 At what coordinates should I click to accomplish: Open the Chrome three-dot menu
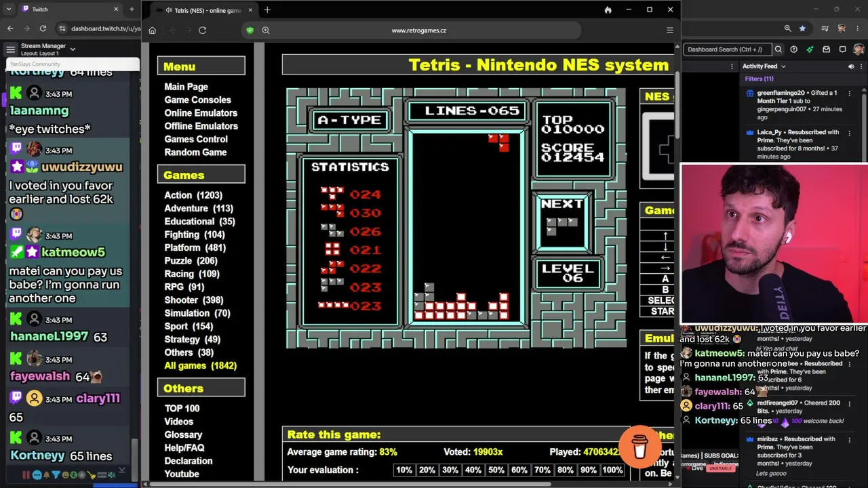[x=858, y=28]
